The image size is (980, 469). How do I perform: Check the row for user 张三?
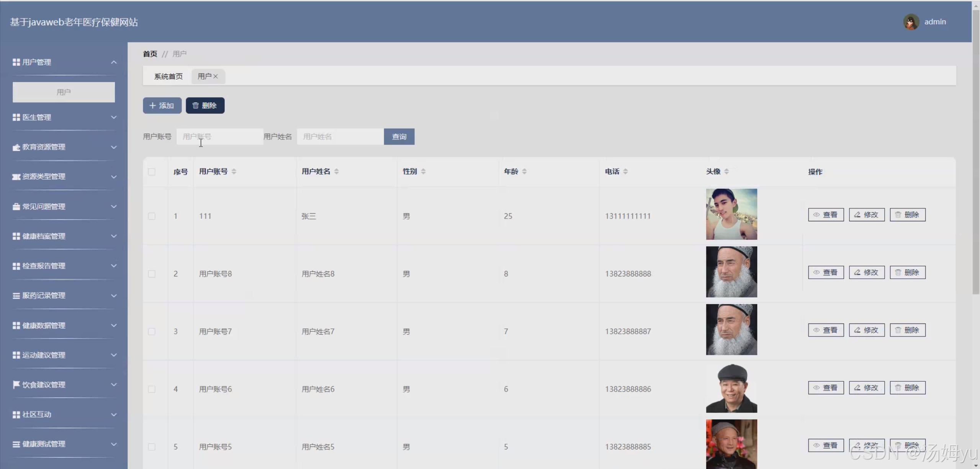coord(152,216)
